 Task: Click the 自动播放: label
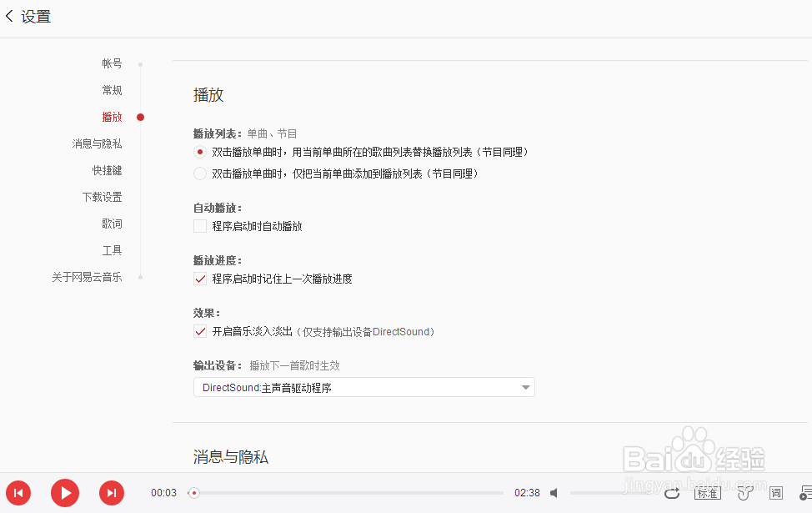click(218, 208)
